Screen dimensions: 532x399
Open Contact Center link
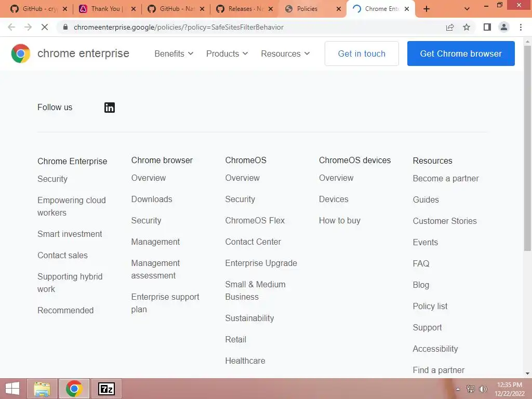(x=253, y=242)
